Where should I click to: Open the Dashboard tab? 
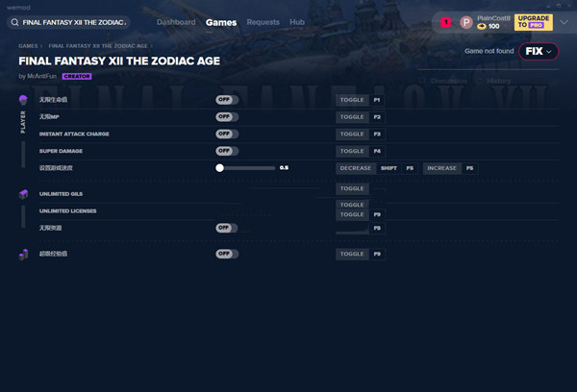(176, 22)
